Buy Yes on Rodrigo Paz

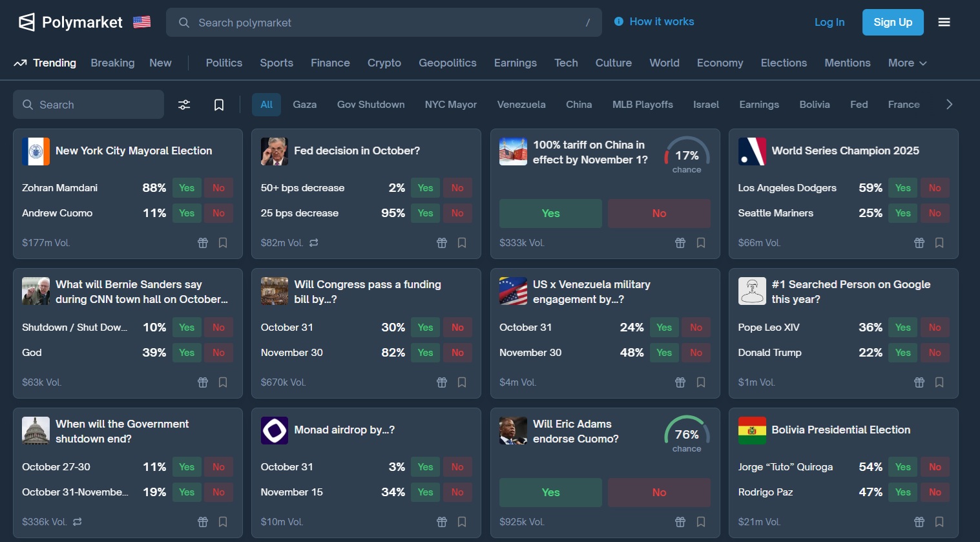(903, 492)
